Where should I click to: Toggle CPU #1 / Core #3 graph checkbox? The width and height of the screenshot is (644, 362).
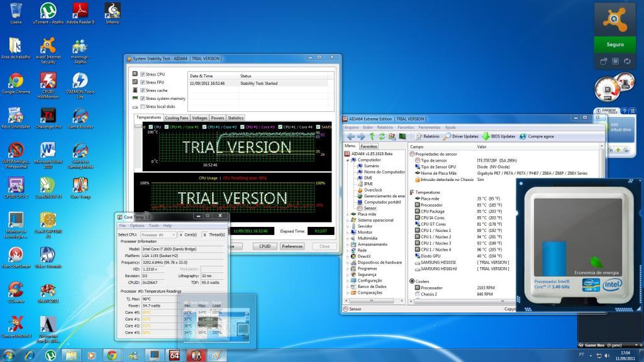click(x=242, y=127)
